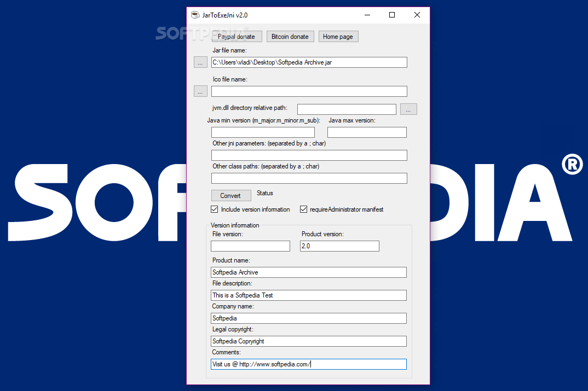Click the Paypal donate button

pyautogui.click(x=237, y=36)
